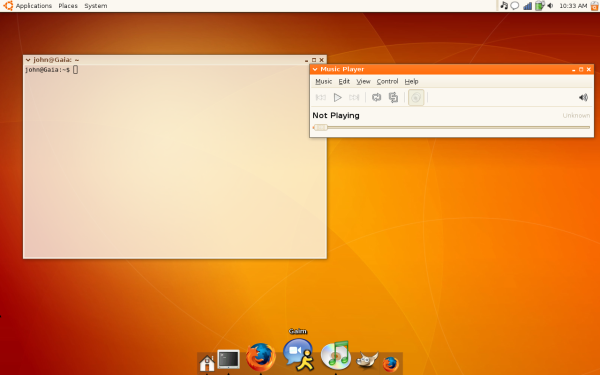Viewport: 600px width, 375px height.
Task: Click the Ubuntu logo in the top panel
Action: click(8, 5)
